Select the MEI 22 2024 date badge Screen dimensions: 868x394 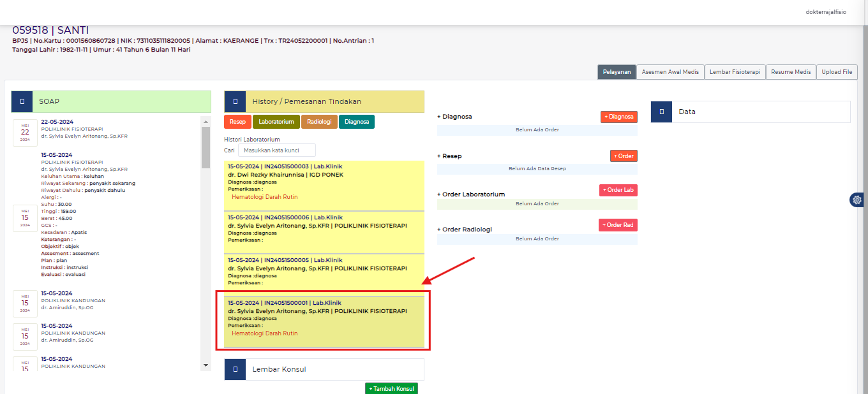(25, 132)
